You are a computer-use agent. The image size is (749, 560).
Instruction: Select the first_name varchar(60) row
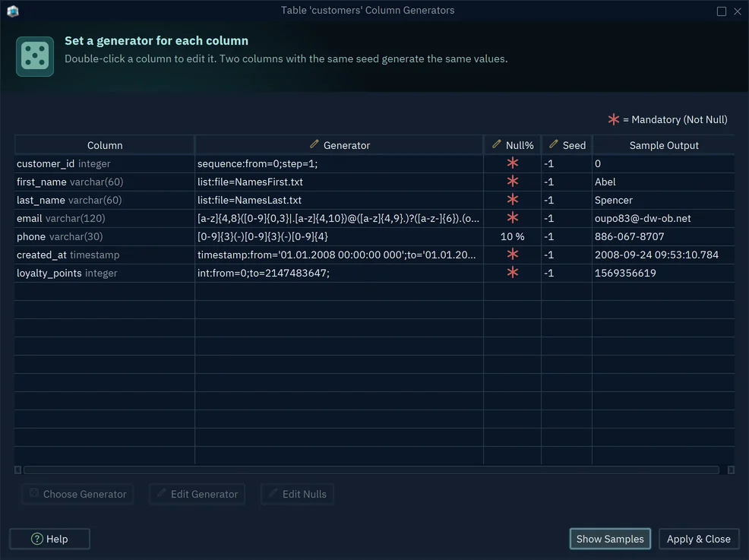(x=374, y=182)
